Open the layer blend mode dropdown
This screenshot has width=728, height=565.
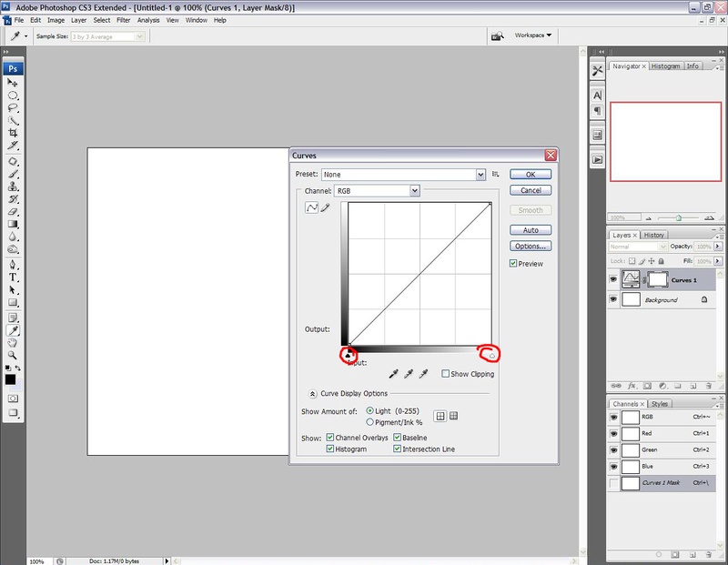click(638, 247)
